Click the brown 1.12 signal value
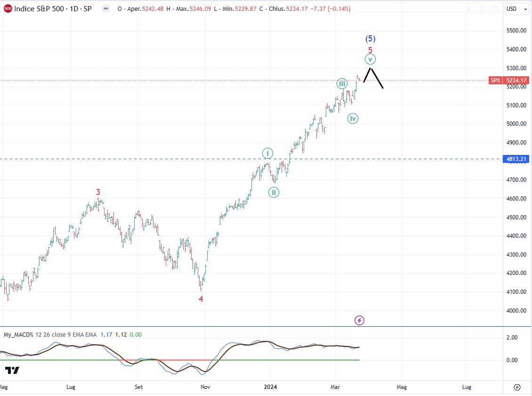532x396 pixels. click(121, 335)
